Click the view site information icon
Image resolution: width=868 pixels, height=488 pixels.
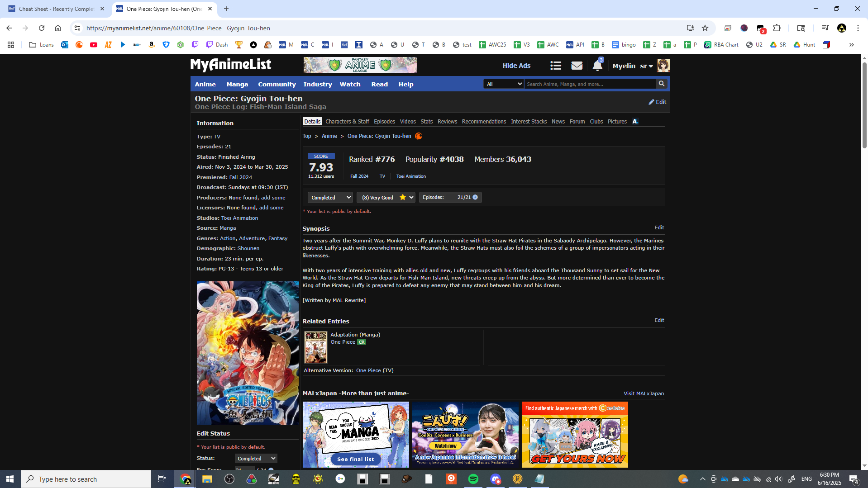tap(77, 28)
